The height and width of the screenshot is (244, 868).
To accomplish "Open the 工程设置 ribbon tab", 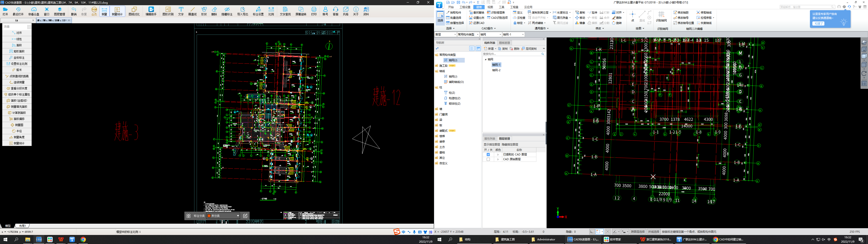I will [465, 7].
